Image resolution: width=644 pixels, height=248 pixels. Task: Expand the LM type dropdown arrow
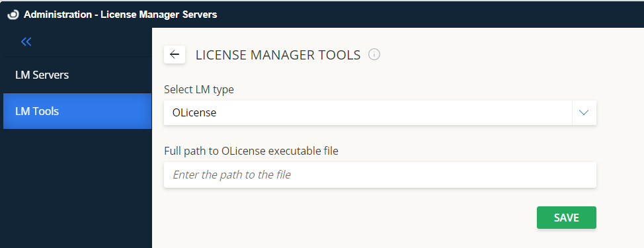(x=584, y=112)
